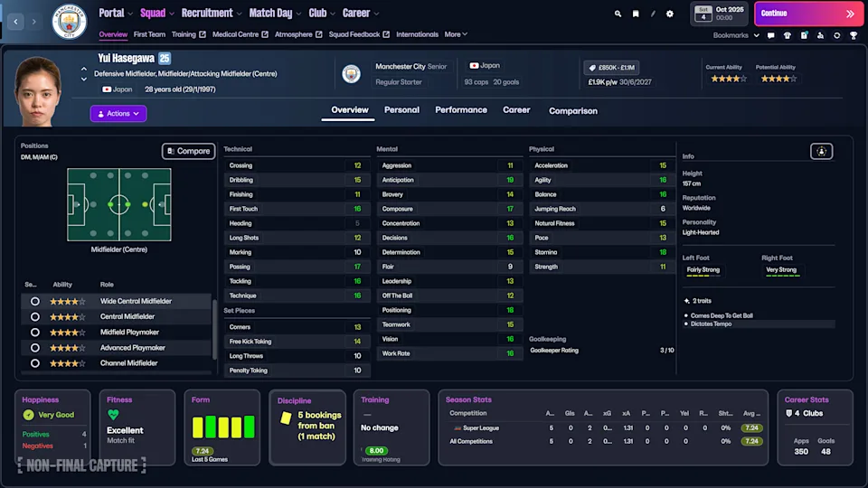Open the Actions dropdown
This screenshot has width=868, height=488.
(x=118, y=114)
